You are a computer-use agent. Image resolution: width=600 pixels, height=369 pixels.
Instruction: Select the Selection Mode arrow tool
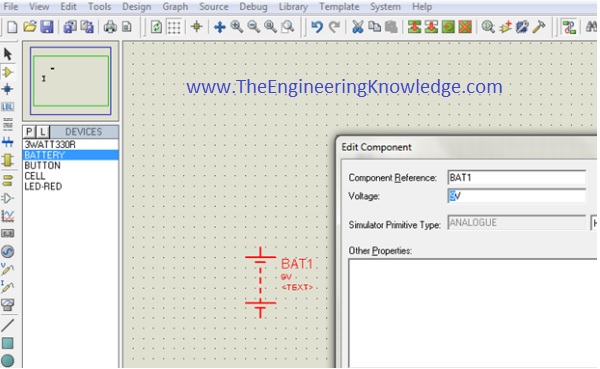(8, 54)
